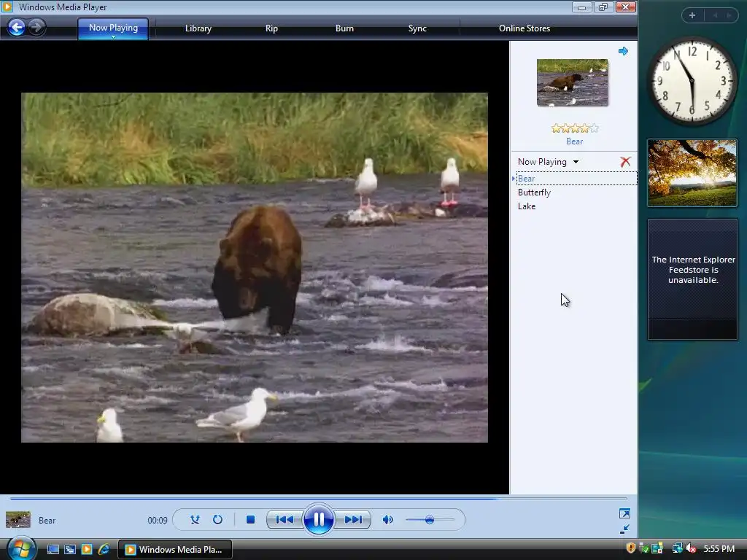This screenshot has width=747, height=560.
Task: Go back with the blue back arrow
Action: pyautogui.click(x=17, y=27)
